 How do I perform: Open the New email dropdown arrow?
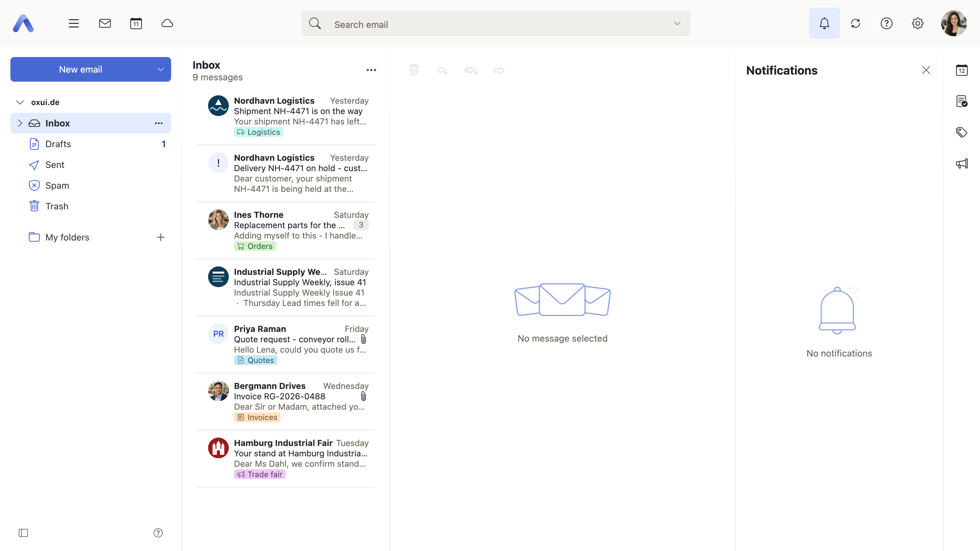pos(160,69)
